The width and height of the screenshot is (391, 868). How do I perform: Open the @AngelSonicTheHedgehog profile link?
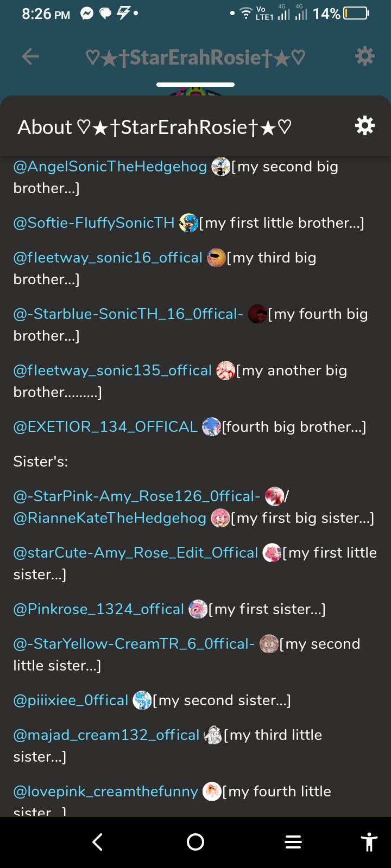[x=110, y=167]
